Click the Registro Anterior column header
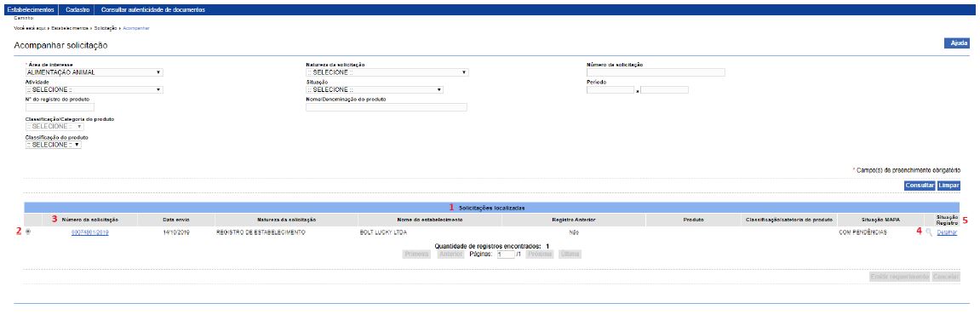 573,220
